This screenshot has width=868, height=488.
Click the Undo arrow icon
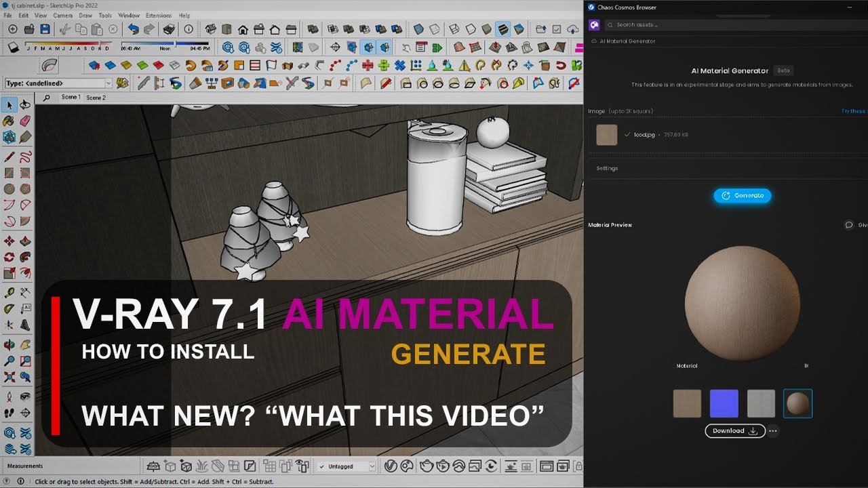point(133,29)
